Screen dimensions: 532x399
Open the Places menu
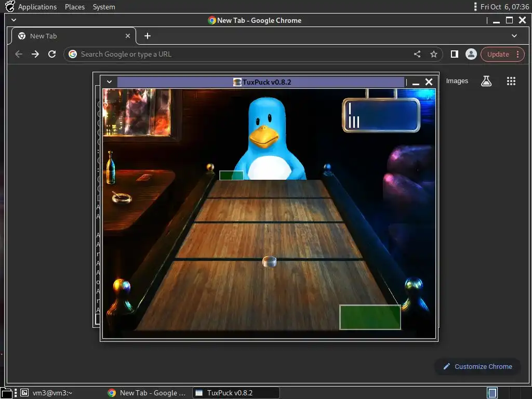[x=75, y=7]
